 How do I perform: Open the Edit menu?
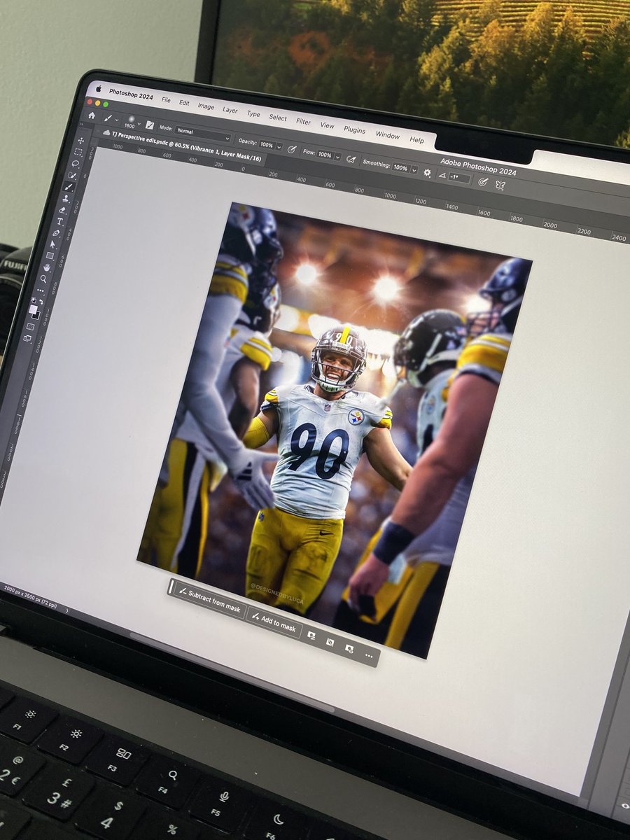pyautogui.click(x=184, y=102)
